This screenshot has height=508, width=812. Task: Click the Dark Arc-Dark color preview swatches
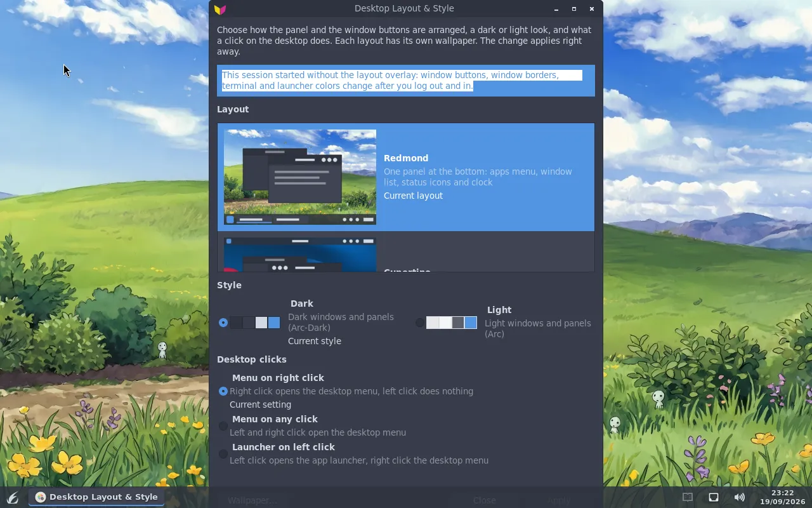point(255,323)
